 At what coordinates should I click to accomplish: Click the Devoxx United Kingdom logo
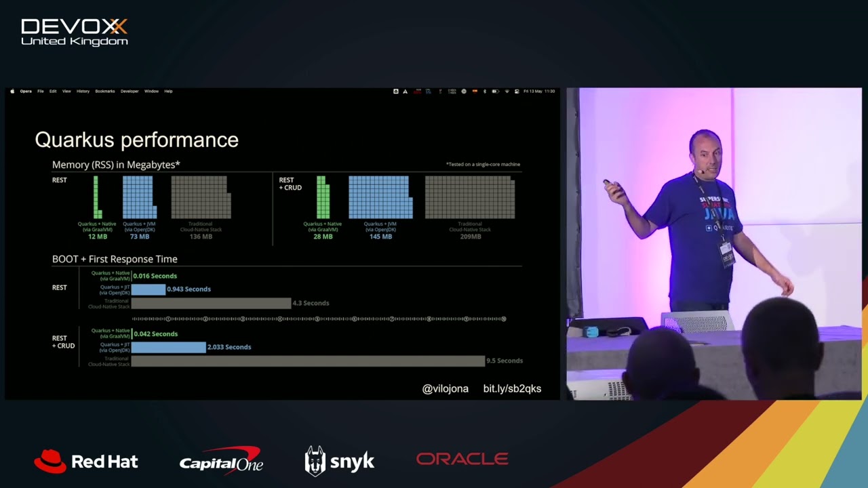coord(75,32)
